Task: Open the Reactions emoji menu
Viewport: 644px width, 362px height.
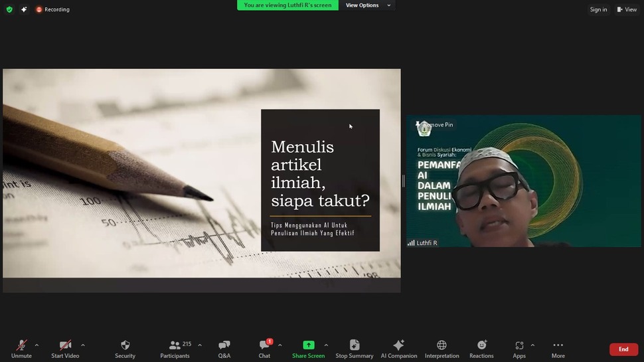Action: (481, 345)
